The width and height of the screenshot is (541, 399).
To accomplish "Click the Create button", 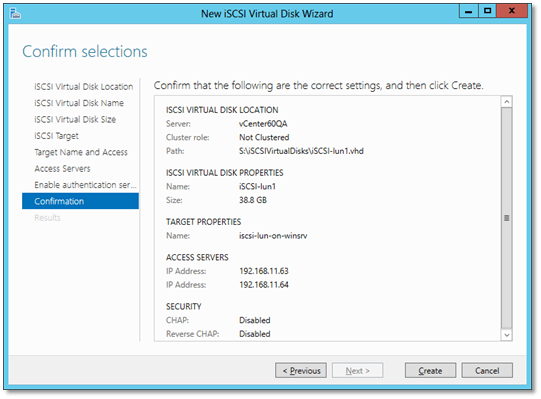I will click(x=430, y=371).
